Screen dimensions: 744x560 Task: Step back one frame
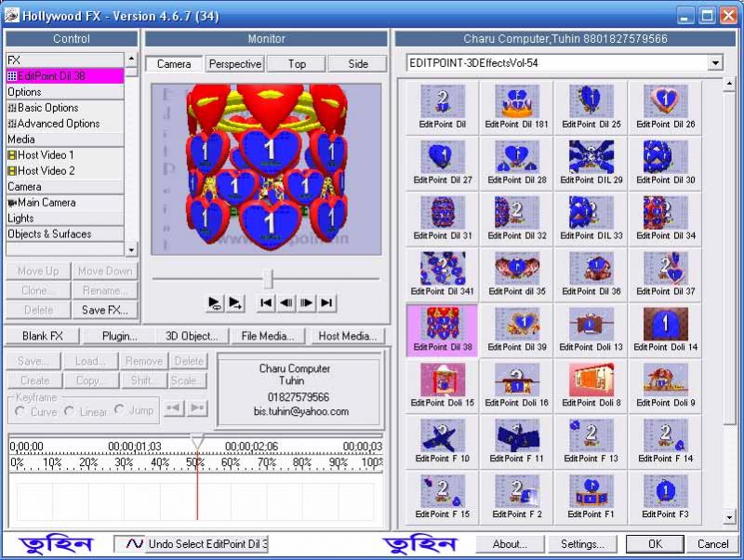pos(286,302)
